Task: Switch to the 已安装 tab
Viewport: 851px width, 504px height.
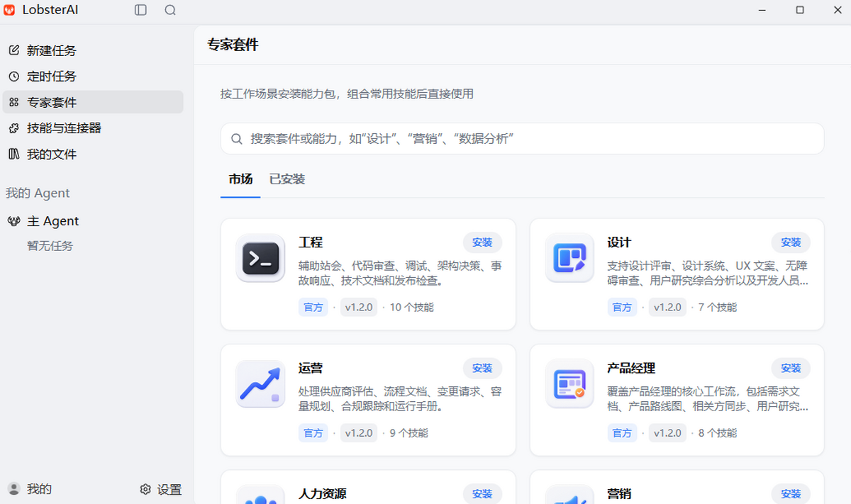Action: coord(287,179)
